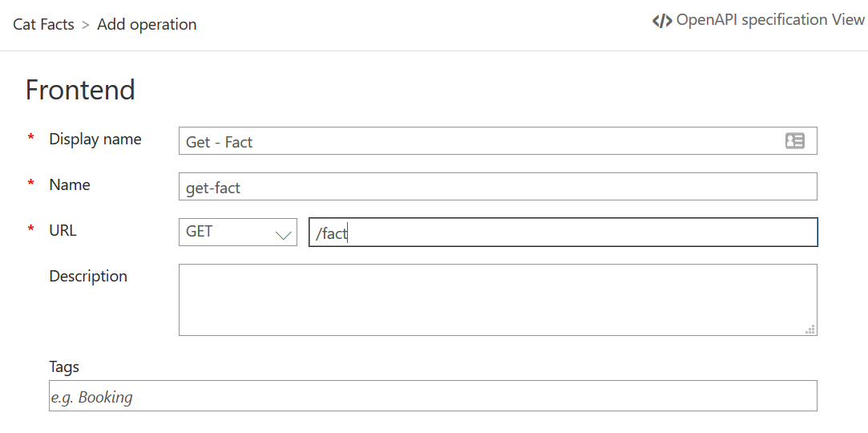Click the OpenAPI code brackets icon
This screenshot has height=433, width=868.
661,21
